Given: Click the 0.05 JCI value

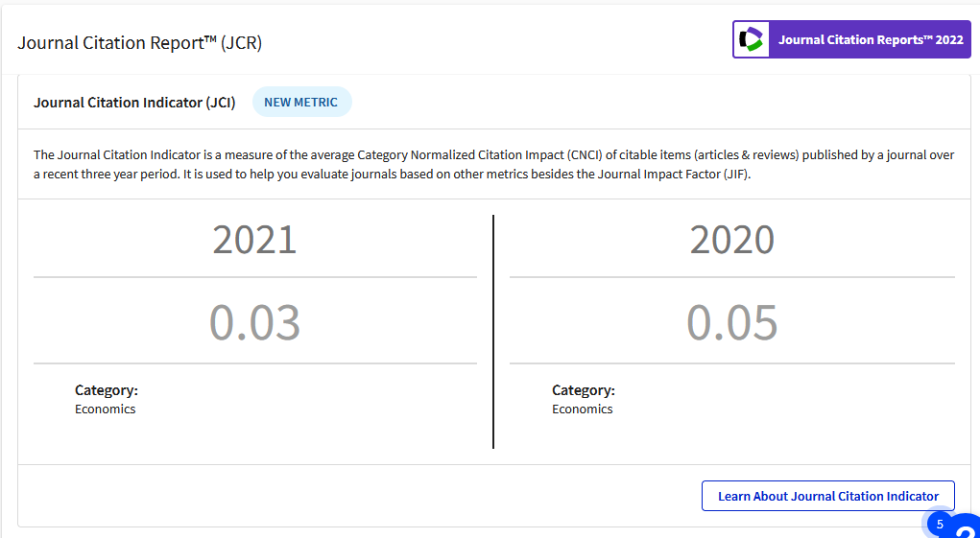Looking at the screenshot, I should point(731,323).
